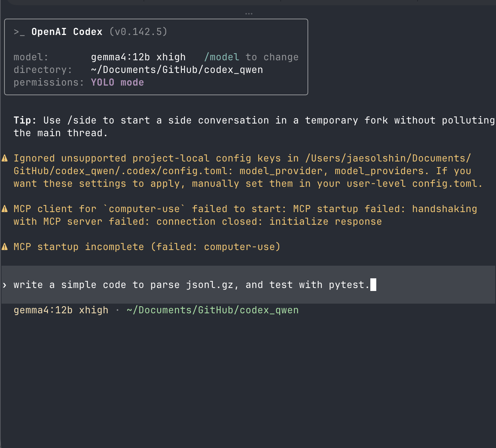
Task: Click the prompt input line with jsonl.gz text
Action: point(248,285)
